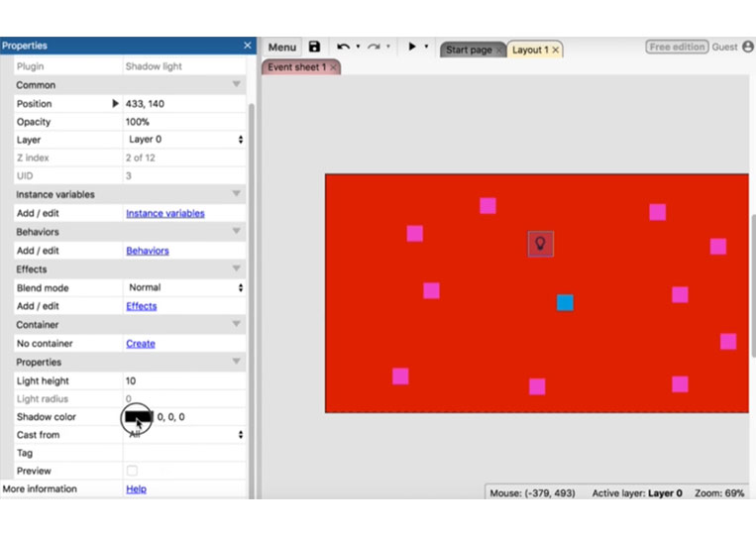Expand the Position property triangle
Screen dimensions: 756x536
(x=115, y=103)
